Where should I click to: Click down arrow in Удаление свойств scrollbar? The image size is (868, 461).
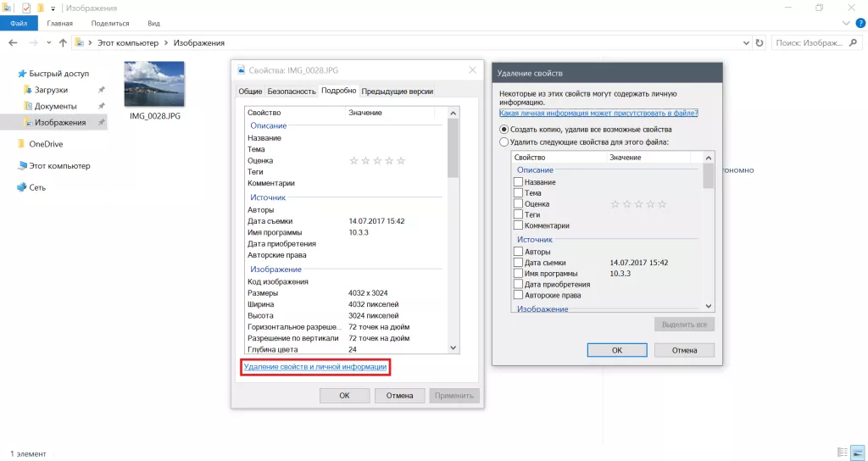[708, 305]
